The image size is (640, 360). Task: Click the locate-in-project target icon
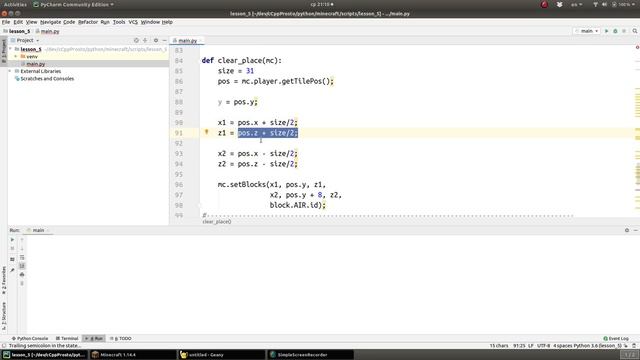pos(136,40)
